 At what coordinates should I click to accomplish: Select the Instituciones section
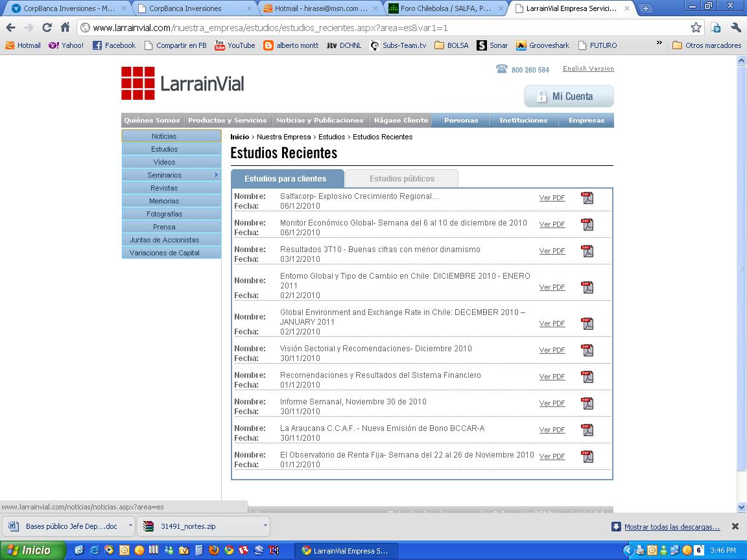pos(523,120)
